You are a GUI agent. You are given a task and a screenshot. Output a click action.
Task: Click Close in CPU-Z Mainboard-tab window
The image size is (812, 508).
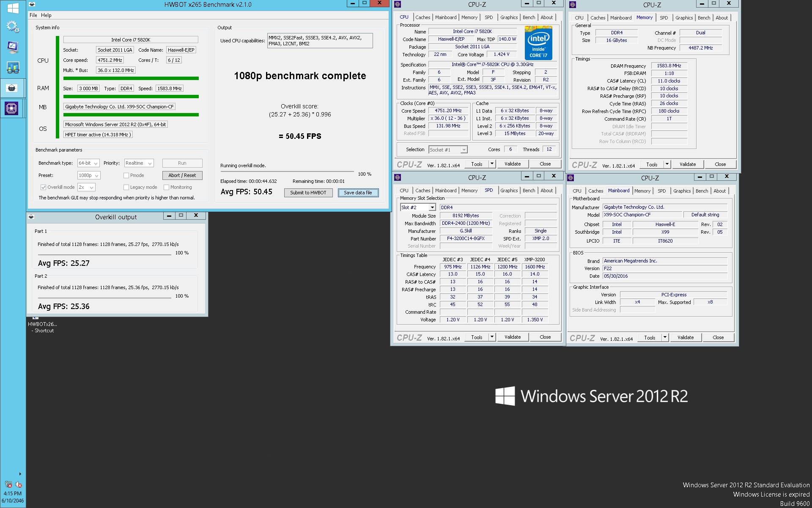(x=718, y=337)
